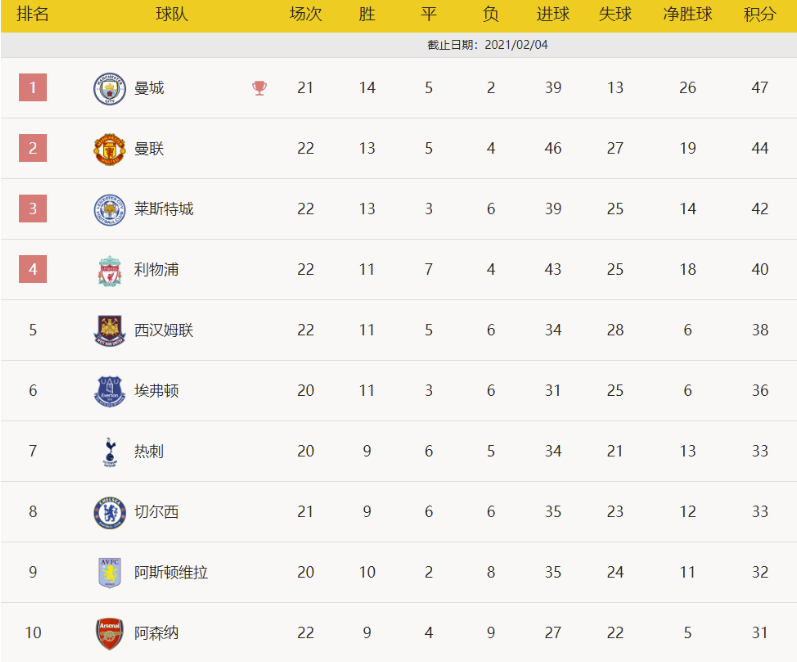Image resolution: width=797 pixels, height=662 pixels.
Task: Click the trophy icon beside 曼城
Action: 260,88
